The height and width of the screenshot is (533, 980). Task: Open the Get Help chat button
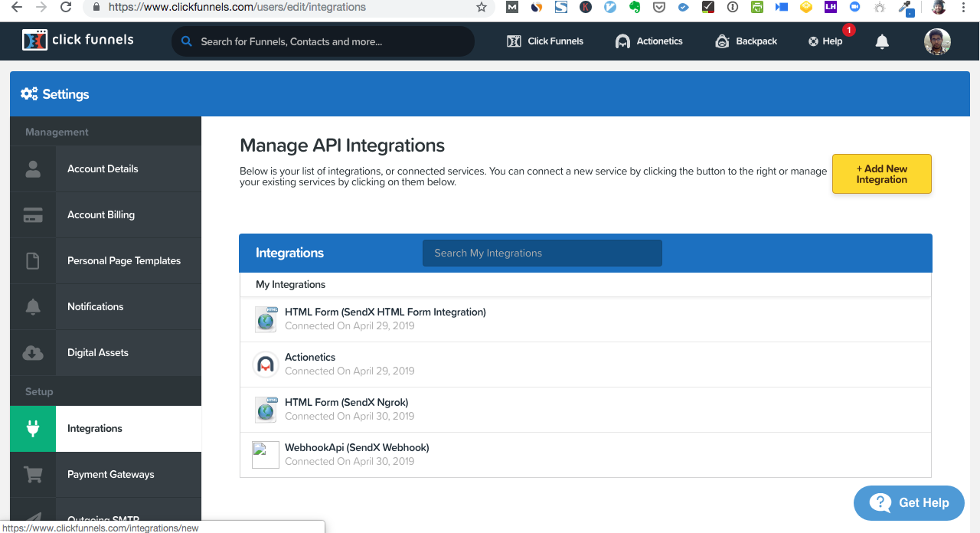point(909,503)
